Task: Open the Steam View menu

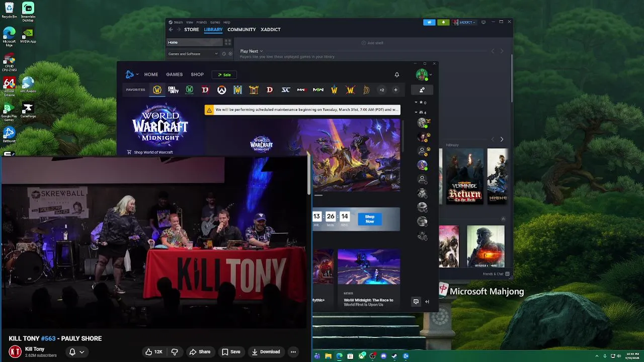Action: point(190,22)
